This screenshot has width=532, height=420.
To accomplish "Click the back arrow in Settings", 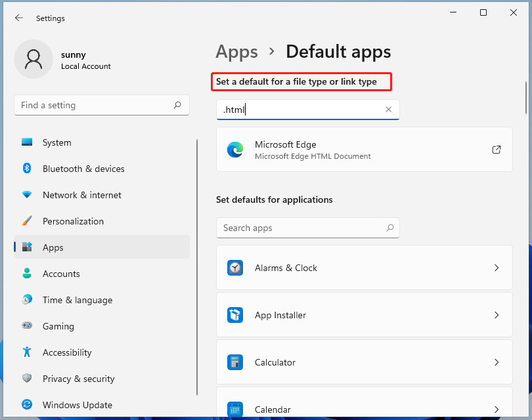I will coord(18,18).
